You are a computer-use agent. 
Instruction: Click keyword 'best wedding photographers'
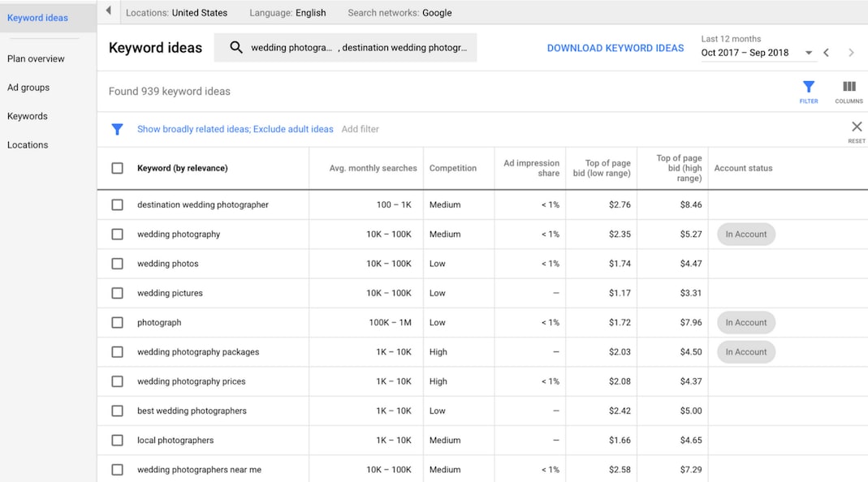click(192, 411)
